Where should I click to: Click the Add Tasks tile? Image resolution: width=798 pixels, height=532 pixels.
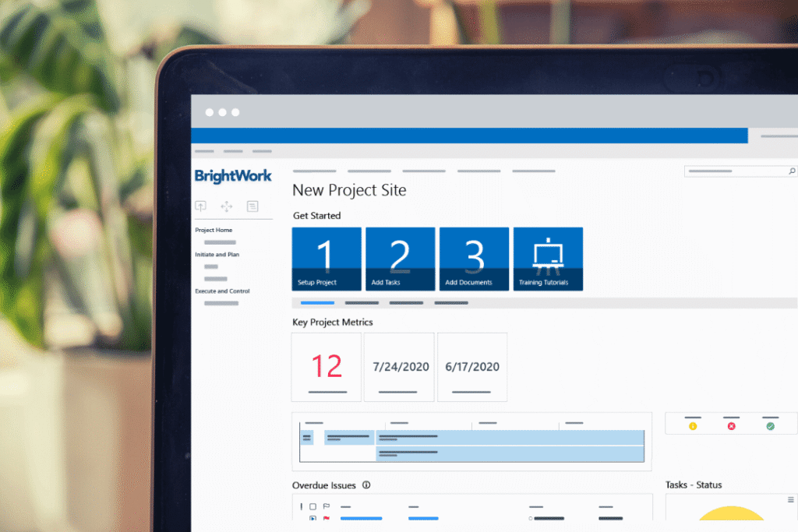[400, 259]
